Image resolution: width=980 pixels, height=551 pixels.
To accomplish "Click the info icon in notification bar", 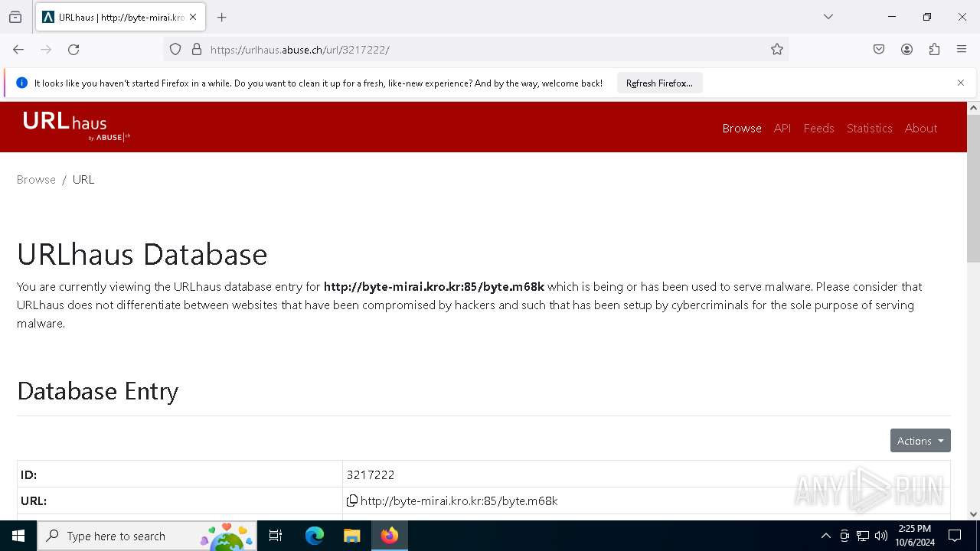I will point(21,83).
